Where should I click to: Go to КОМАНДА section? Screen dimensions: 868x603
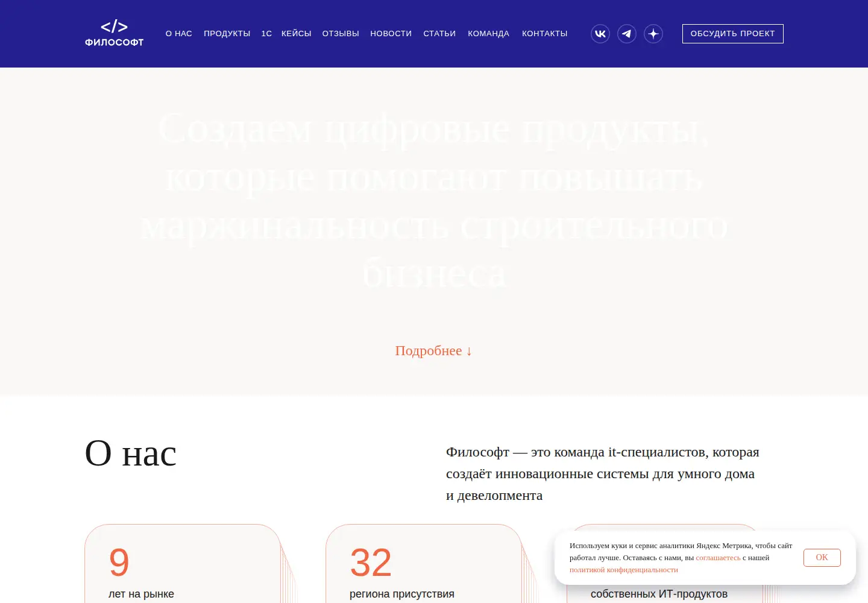tap(489, 34)
